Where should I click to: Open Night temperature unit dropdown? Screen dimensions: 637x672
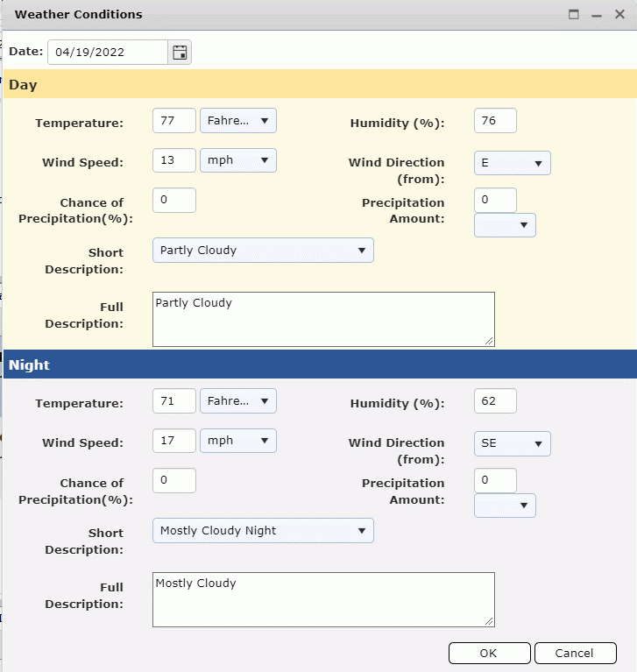238,401
